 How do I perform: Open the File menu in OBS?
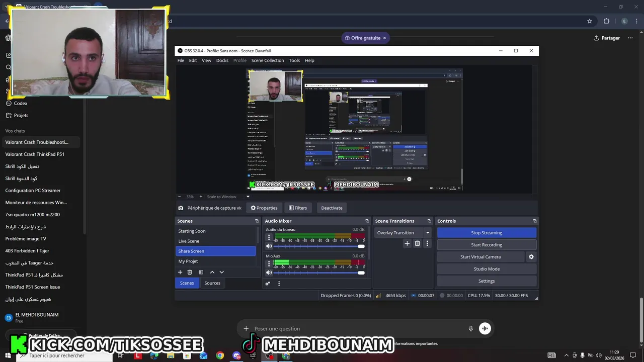coord(181,60)
